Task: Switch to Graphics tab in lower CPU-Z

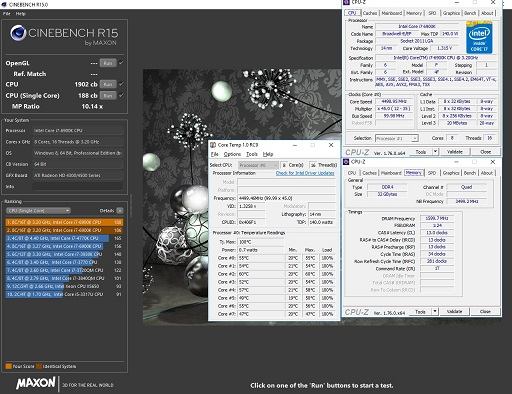Action: pyautogui.click(x=451, y=173)
